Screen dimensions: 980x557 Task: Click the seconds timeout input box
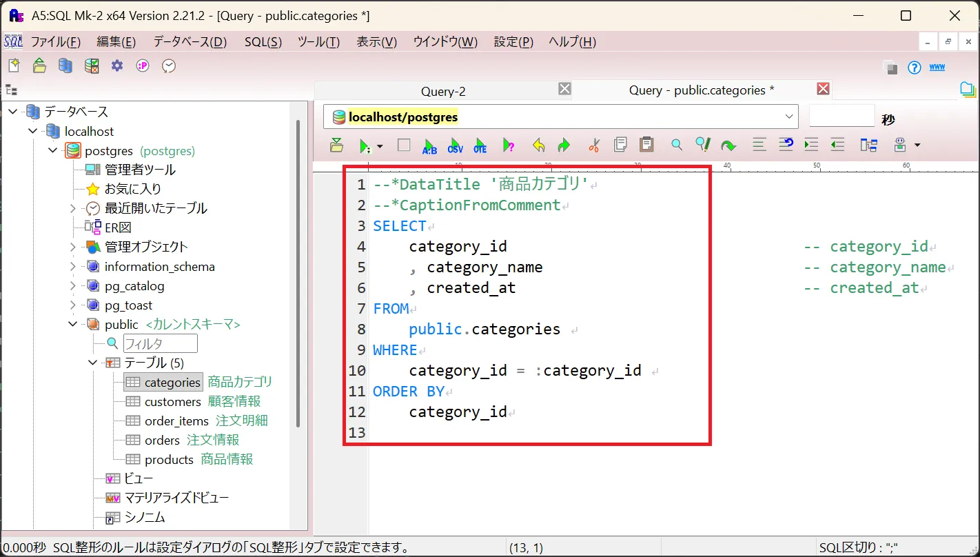(x=841, y=117)
